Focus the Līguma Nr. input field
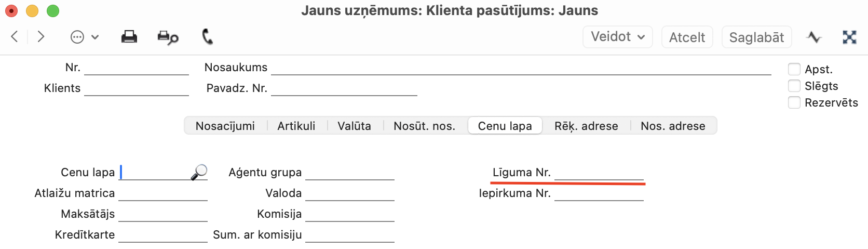868x249 pixels. click(599, 173)
